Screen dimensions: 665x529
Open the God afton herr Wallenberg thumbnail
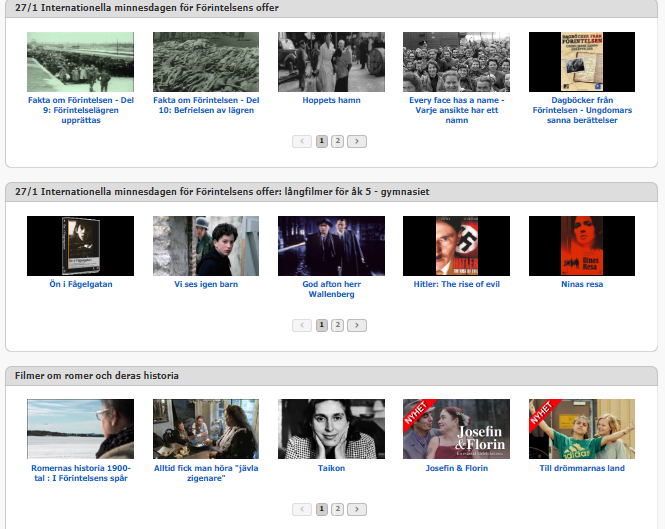[332, 246]
